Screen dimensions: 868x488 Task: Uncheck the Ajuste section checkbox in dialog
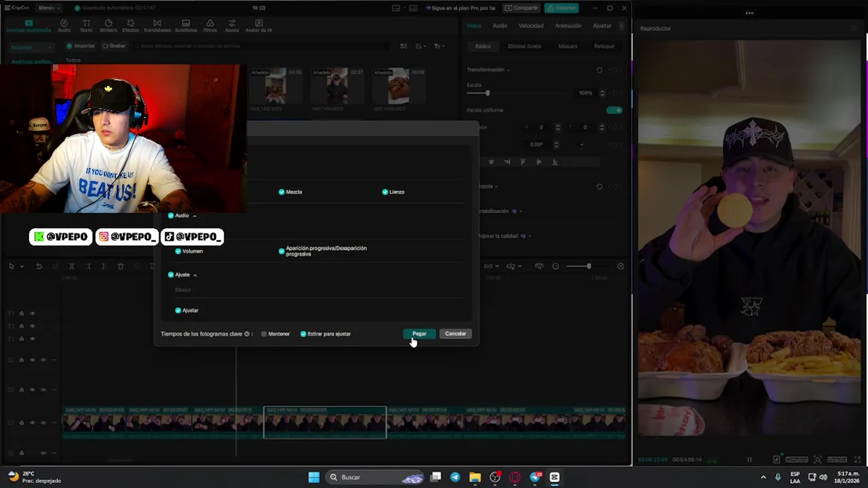pos(171,274)
